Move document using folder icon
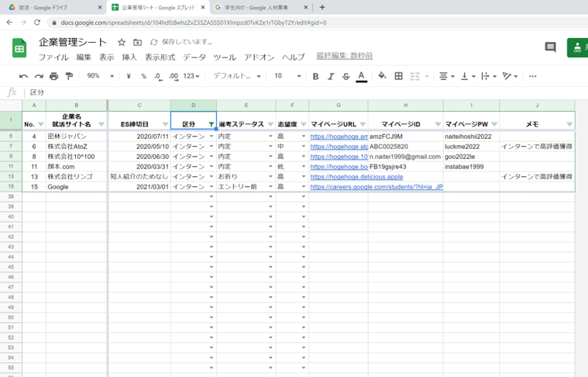588x377 pixels. point(138,42)
